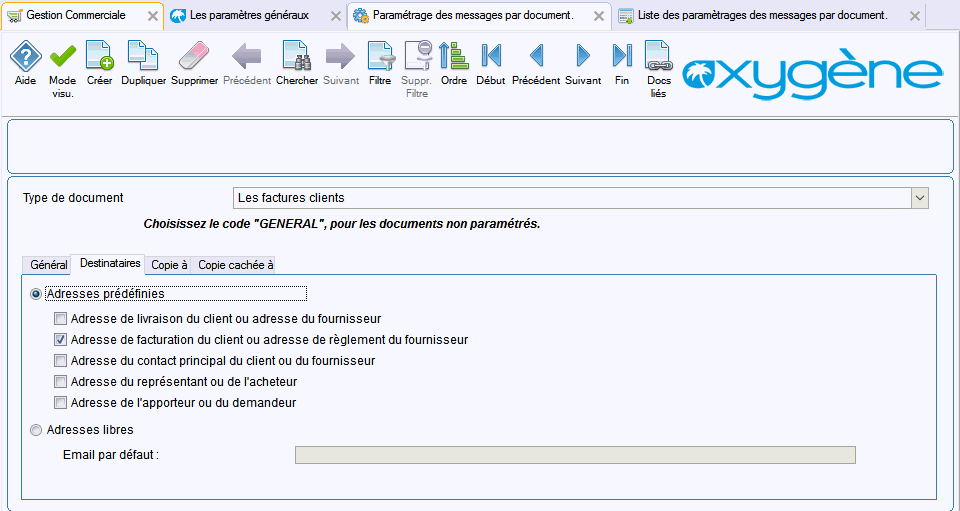Select the Destinataires tab
Screen dimensions: 960x511
tap(110, 264)
